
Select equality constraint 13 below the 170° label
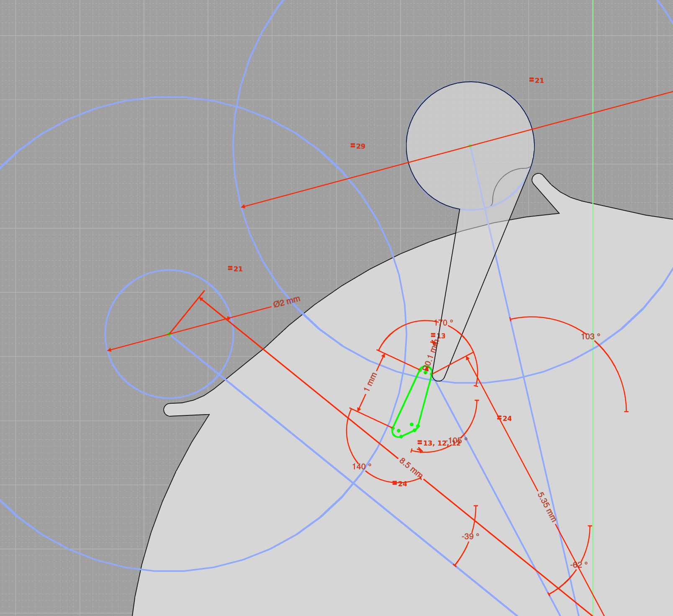[x=438, y=336]
